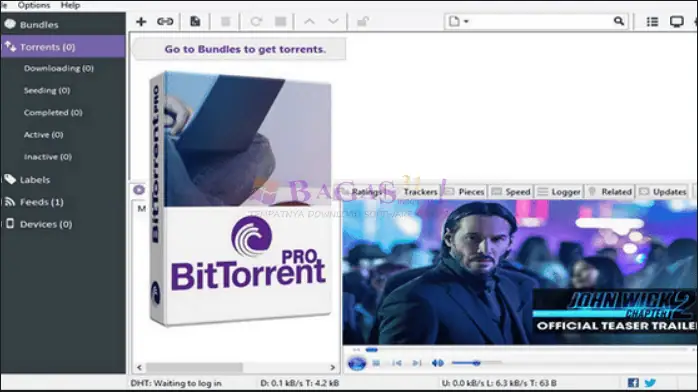Click the Remove torrent toolbar icon
The width and height of the screenshot is (698, 392).
pos(226,21)
